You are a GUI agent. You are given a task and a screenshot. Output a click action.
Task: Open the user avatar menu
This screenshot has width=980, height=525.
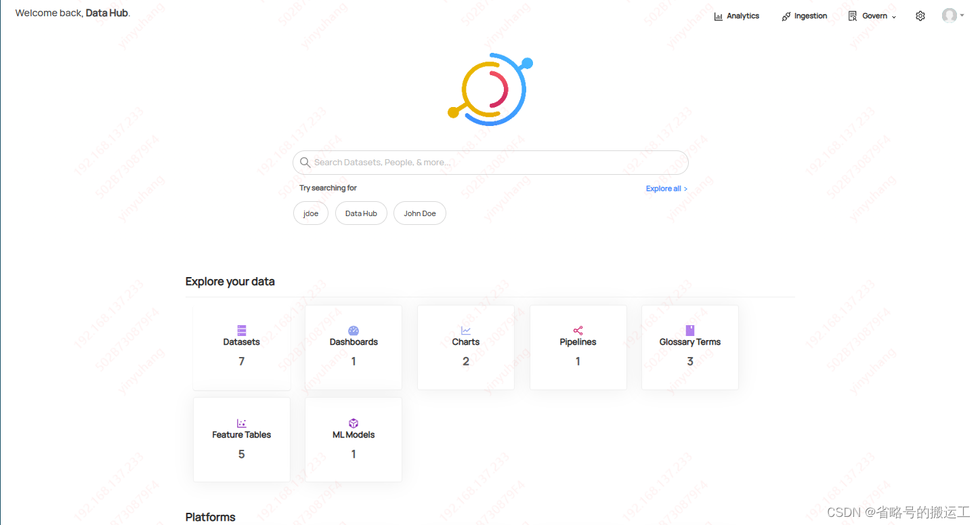tap(950, 16)
